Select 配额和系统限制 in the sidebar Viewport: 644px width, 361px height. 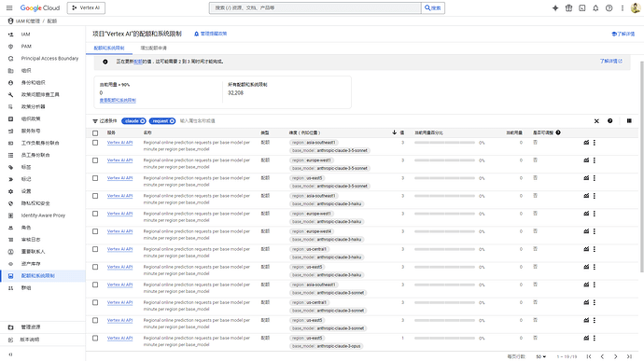(x=43, y=275)
